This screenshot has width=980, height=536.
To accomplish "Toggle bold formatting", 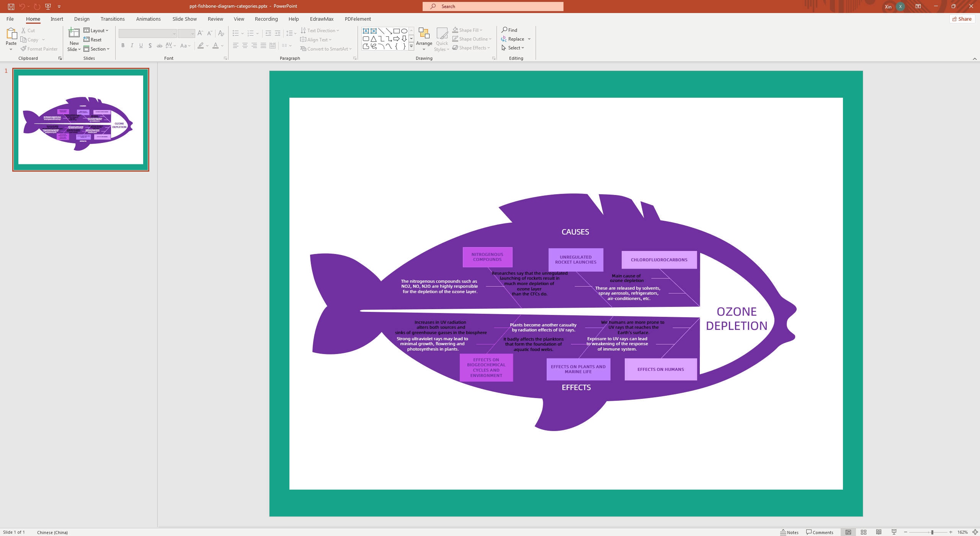I will coord(122,46).
